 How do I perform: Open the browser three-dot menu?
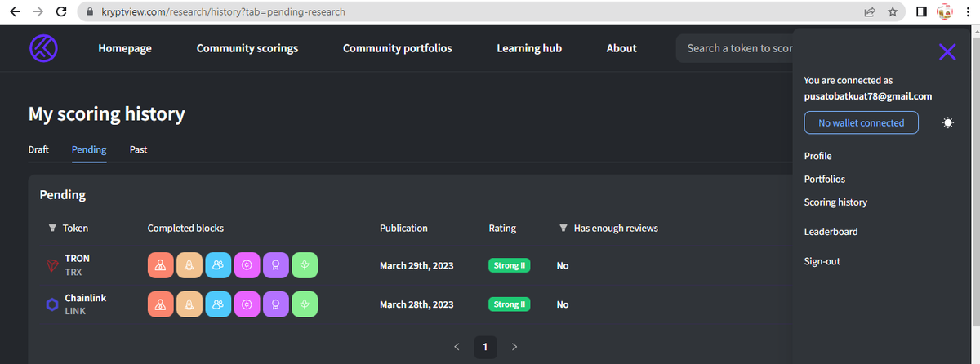tap(969, 12)
